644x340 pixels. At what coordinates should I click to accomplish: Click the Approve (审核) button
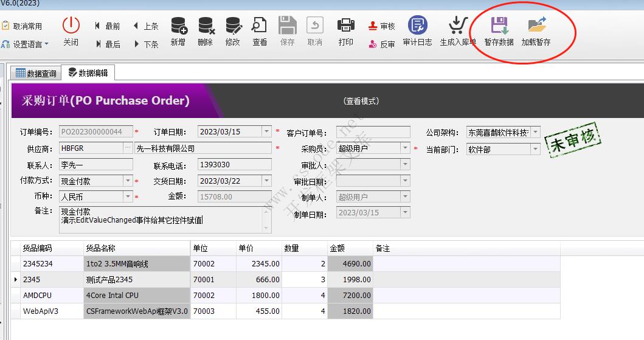[x=382, y=26]
